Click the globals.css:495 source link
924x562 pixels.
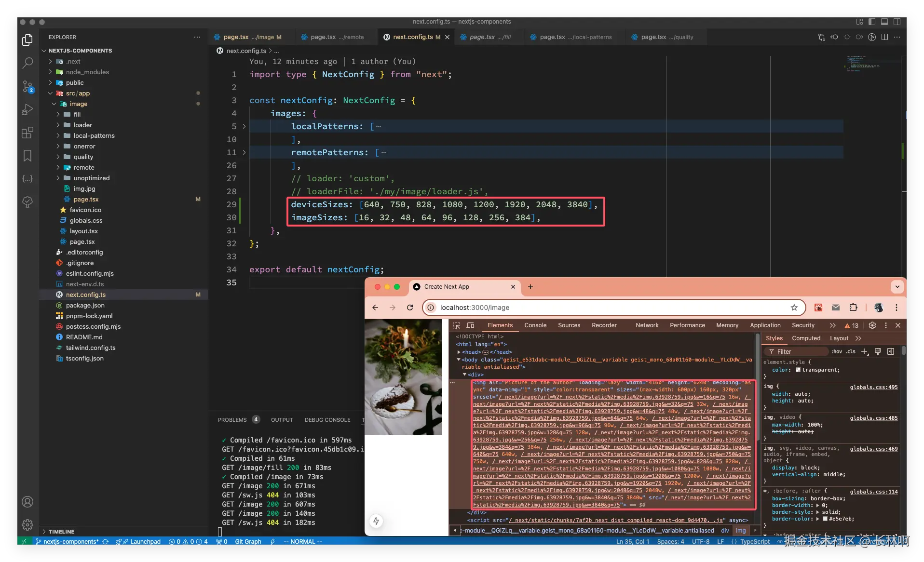[873, 387]
